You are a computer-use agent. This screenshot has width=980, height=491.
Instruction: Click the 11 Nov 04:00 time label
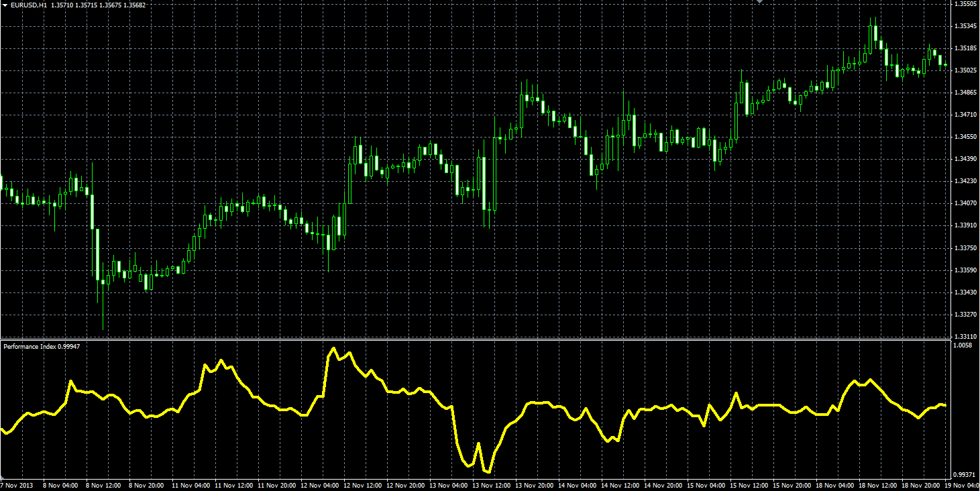click(x=192, y=485)
